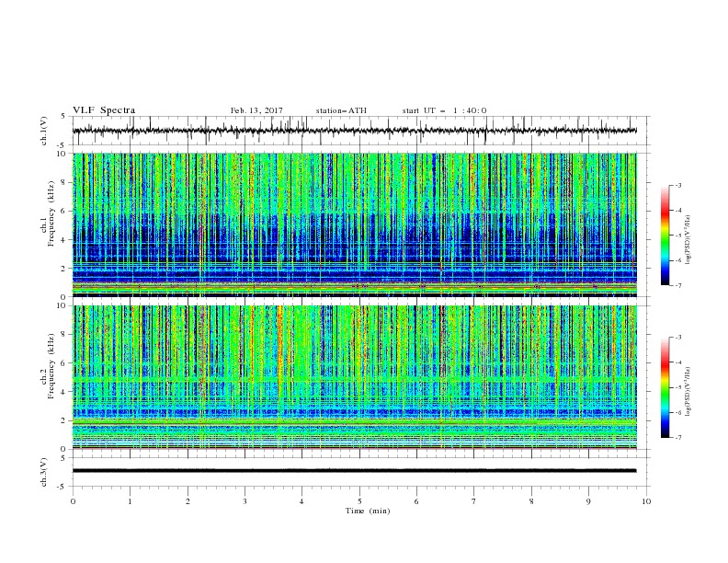Select the date text "Feb. 13, 2017"
Screen dimensions: 728x563
click(256, 110)
